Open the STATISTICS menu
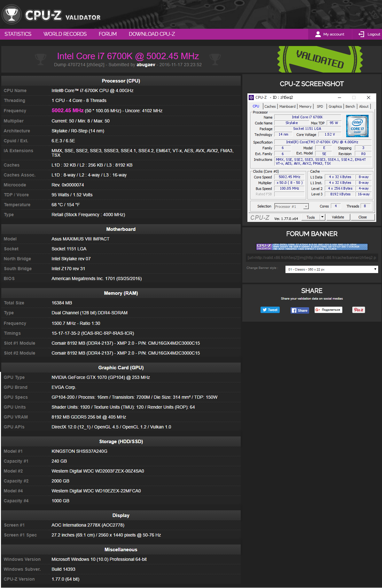 point(18,34)
